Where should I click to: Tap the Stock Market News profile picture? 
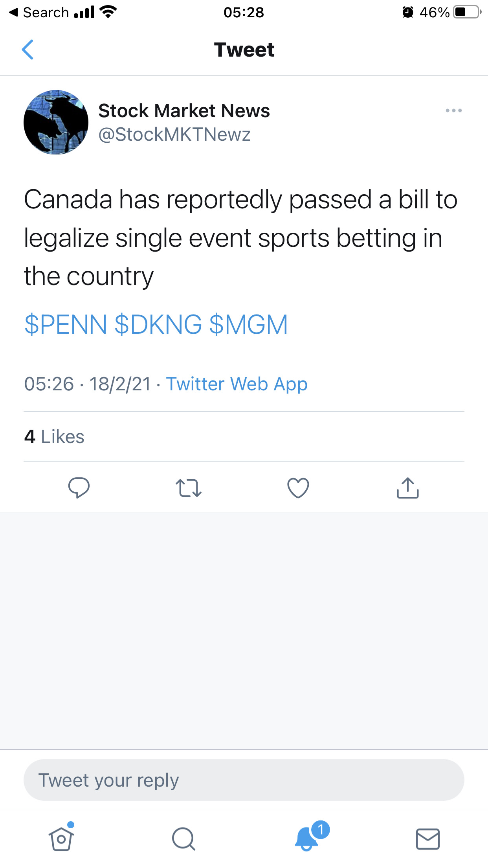[x=56, y=122]
